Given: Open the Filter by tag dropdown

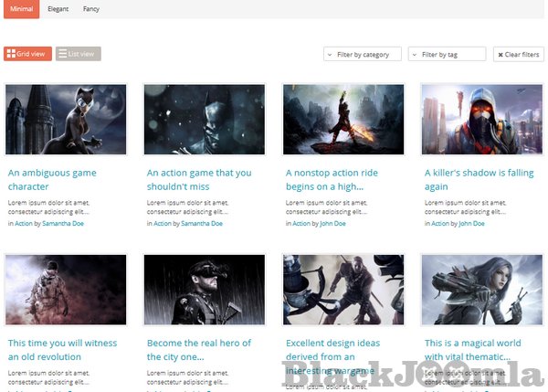Looking at the screenshot, I should [447, 55].
